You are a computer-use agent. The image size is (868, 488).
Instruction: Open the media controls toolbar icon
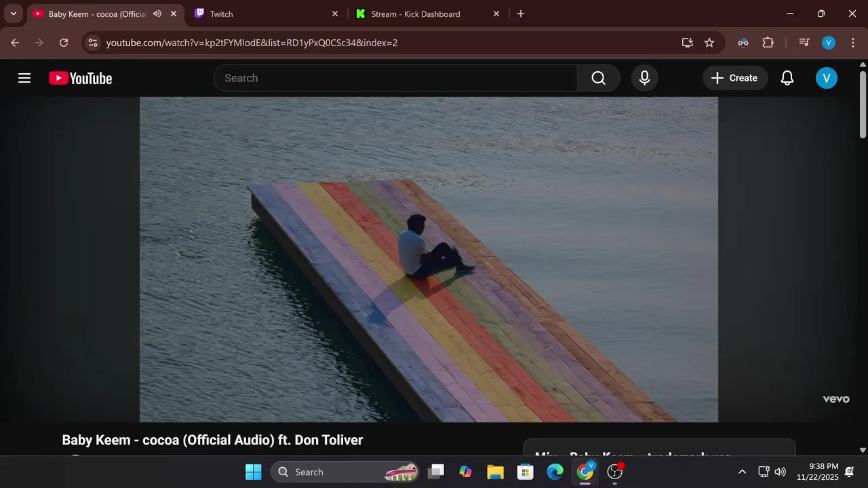coord(804,43)
